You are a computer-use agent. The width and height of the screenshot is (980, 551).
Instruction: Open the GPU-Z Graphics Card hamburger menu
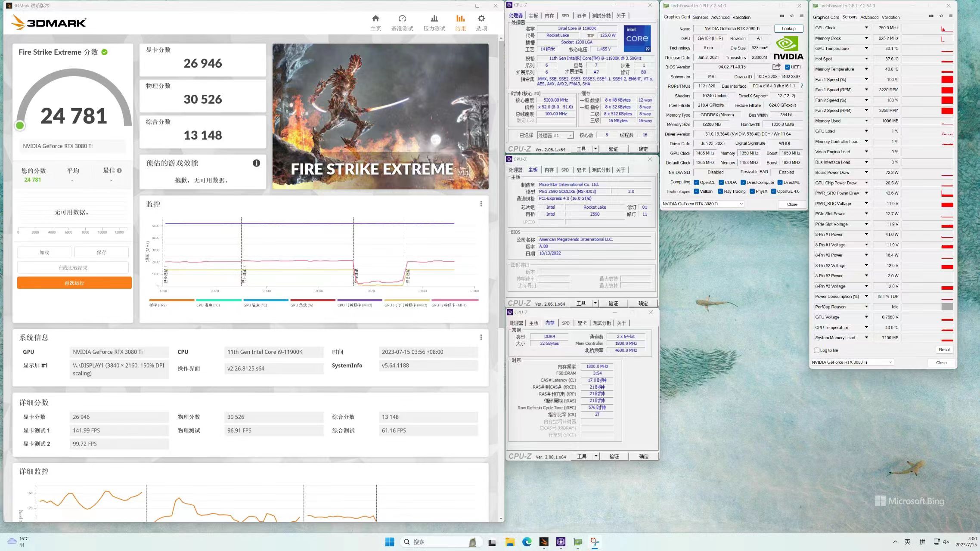[802, 16]
